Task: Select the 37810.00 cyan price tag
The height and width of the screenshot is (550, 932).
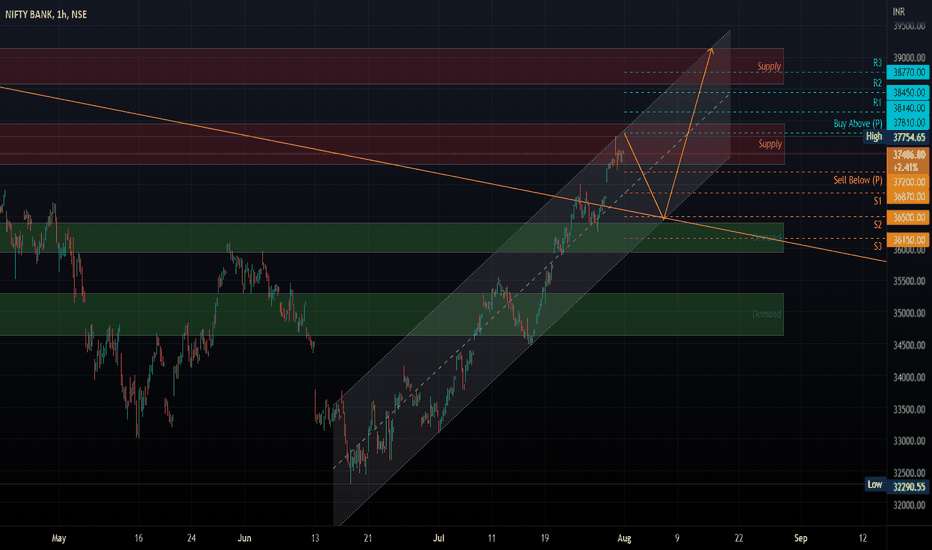Action: pyautogui.click(x=908, y=122)
